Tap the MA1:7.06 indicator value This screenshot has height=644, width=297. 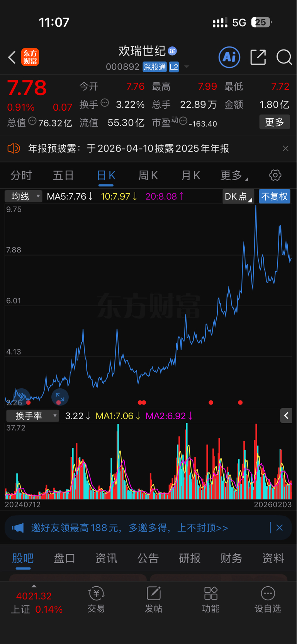pyautogui.click(x=118, y=416)
